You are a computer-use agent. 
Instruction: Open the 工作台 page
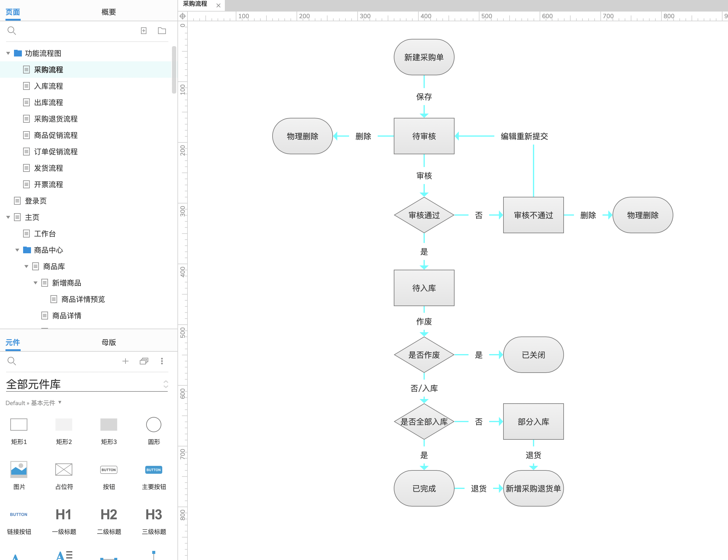tap(45, 234)
